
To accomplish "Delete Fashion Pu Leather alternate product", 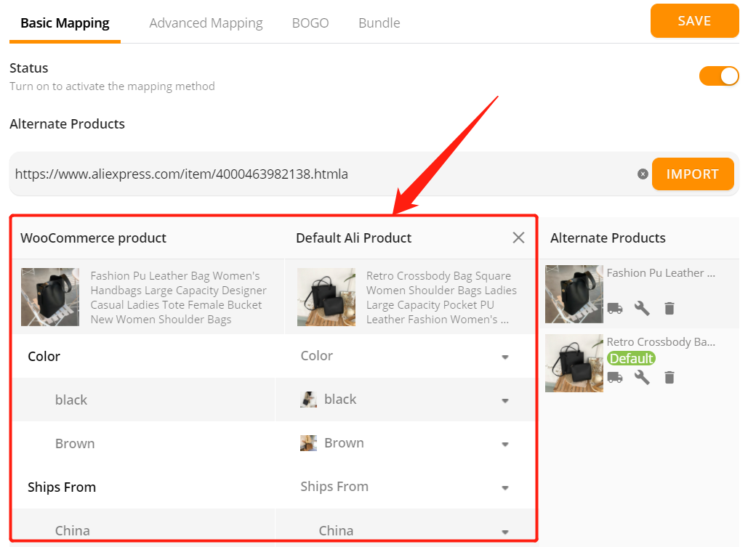I will [669, 309].
